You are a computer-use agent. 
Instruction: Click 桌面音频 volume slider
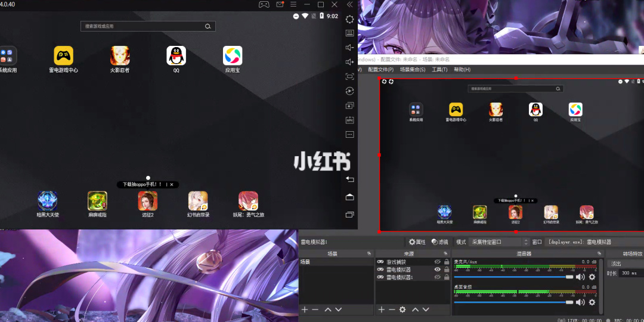click(513, 302)
